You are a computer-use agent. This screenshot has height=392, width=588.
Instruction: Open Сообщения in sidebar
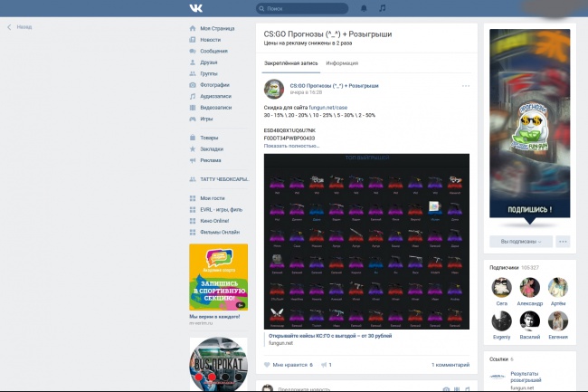pos(213,51)
